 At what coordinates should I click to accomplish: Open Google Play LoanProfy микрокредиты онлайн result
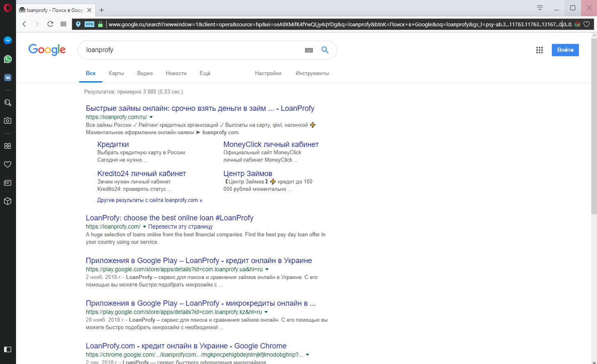point(201,303)
